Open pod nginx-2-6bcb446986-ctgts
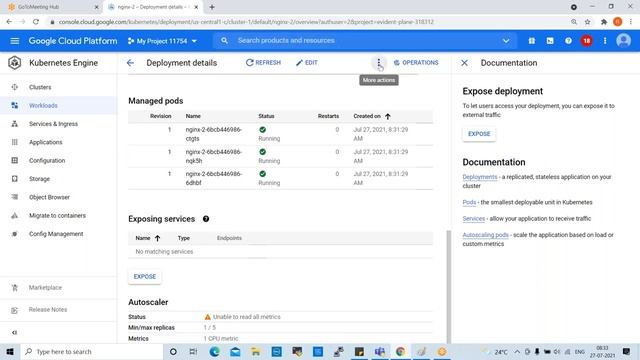The width and height of the screenshot is (640, 360). [213, 134]
